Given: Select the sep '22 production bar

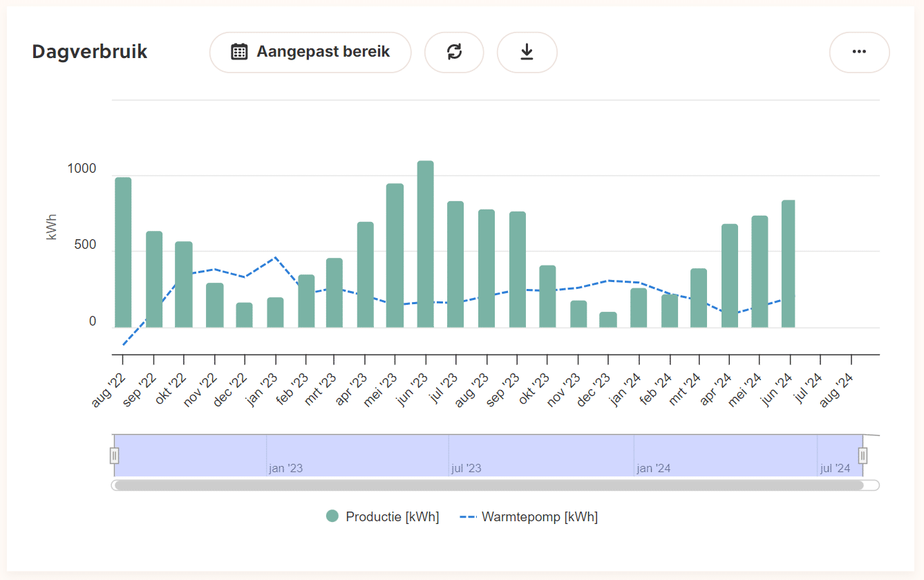Looking at the screenshot, I should point(154,279).
